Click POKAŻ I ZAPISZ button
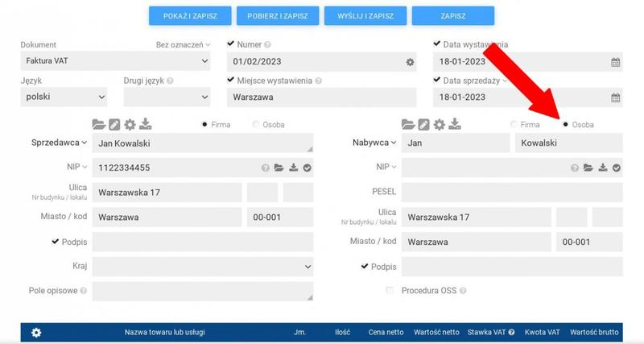 pos(190,15)
